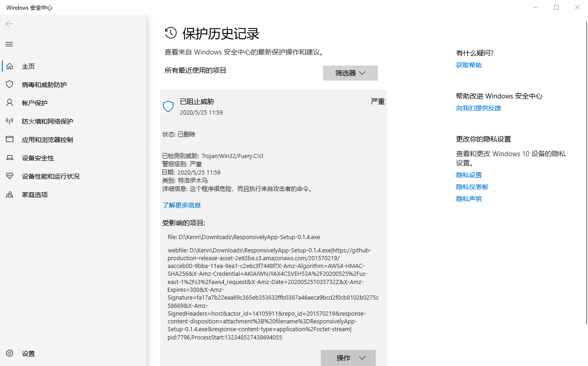Click the blue shield icon of 已阻止威胁
588x366 pixels.
point(168,107)
